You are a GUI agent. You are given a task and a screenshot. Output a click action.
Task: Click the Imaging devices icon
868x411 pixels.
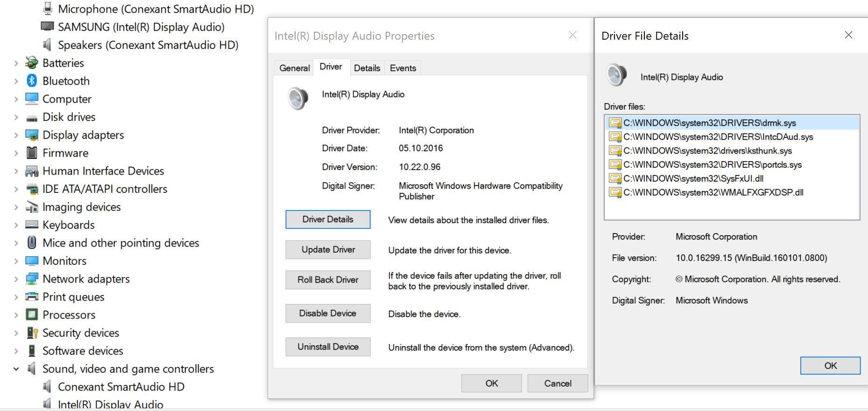click(x=32, y=207)
